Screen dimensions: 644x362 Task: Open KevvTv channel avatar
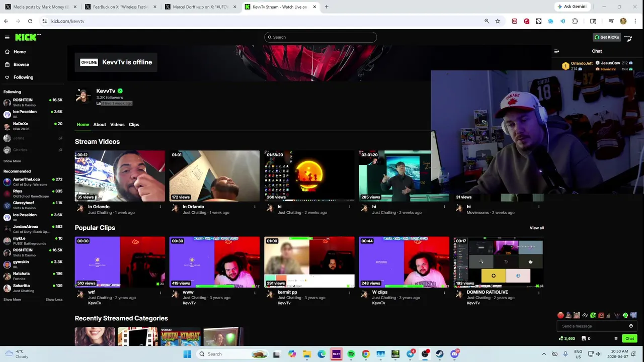point(84,97)
